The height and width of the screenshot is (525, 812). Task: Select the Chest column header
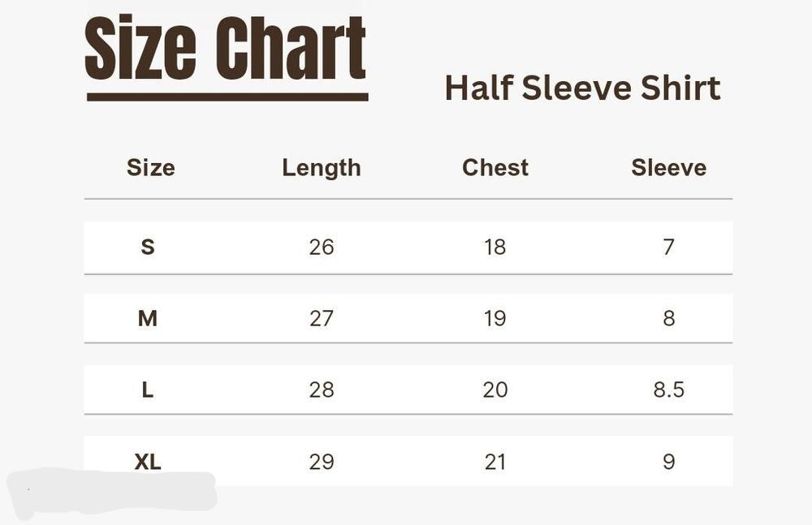click(x=495, y=168)
